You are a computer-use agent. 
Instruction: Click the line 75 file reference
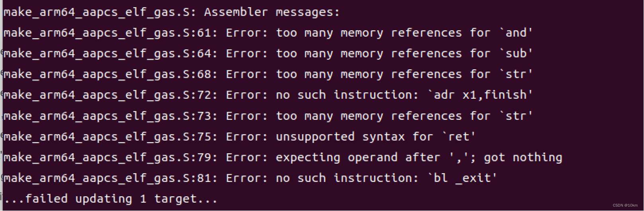pos(110,137)
